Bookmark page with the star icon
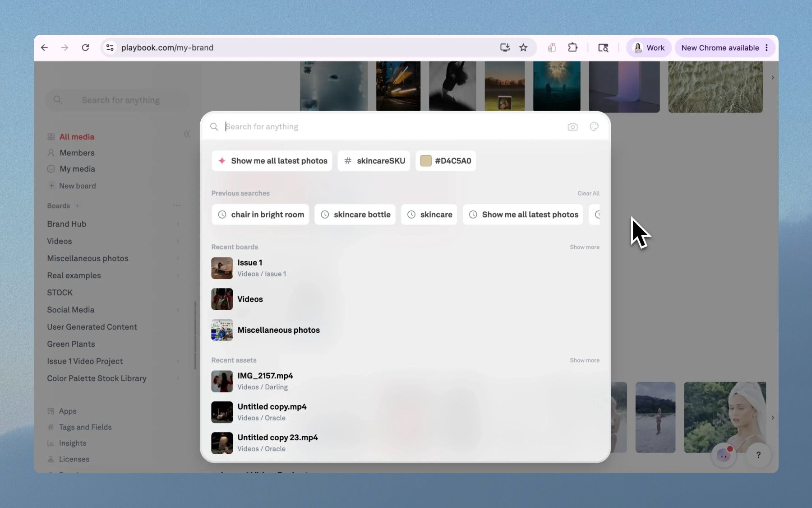 [523, 47]
